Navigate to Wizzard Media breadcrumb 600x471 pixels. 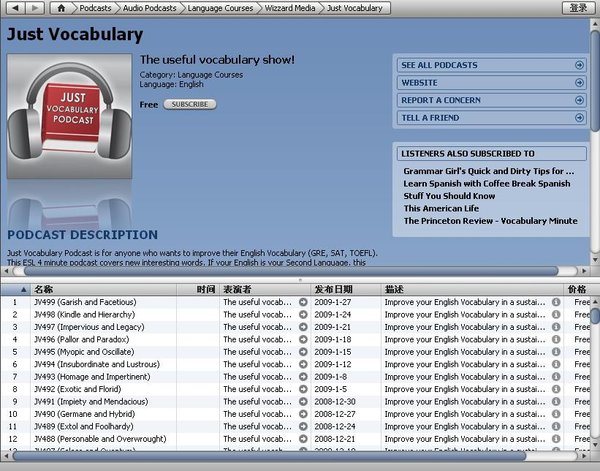[x=290, y=8]
